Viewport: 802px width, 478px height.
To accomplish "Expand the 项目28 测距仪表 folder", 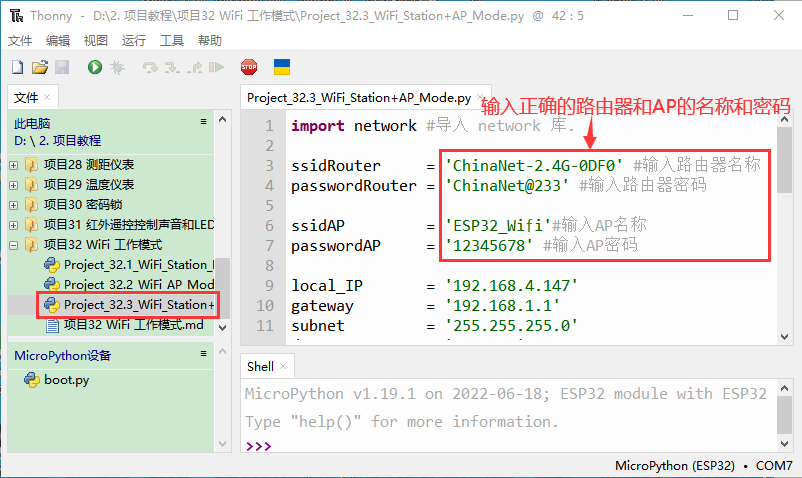I will coord(14,165).
